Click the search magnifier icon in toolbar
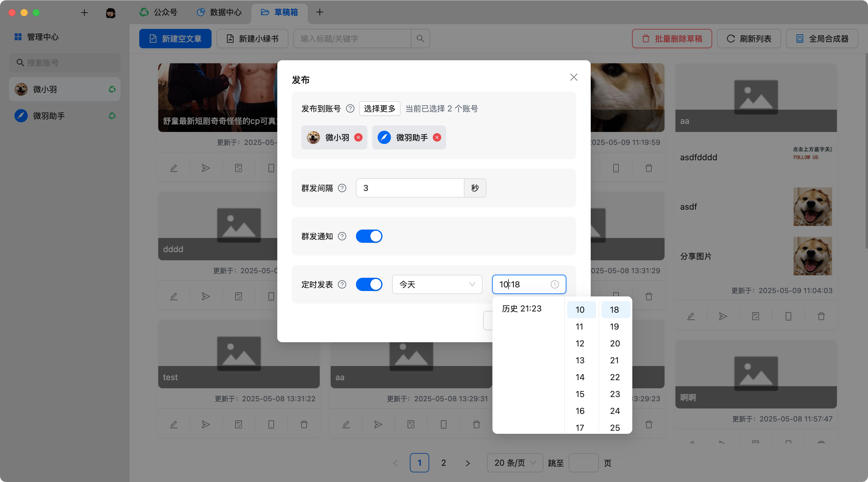The image size is (868, 482). pos(420,39)
